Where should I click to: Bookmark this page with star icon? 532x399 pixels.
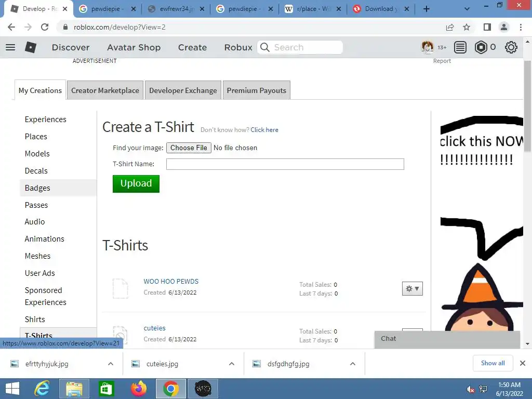coord(467,27)
